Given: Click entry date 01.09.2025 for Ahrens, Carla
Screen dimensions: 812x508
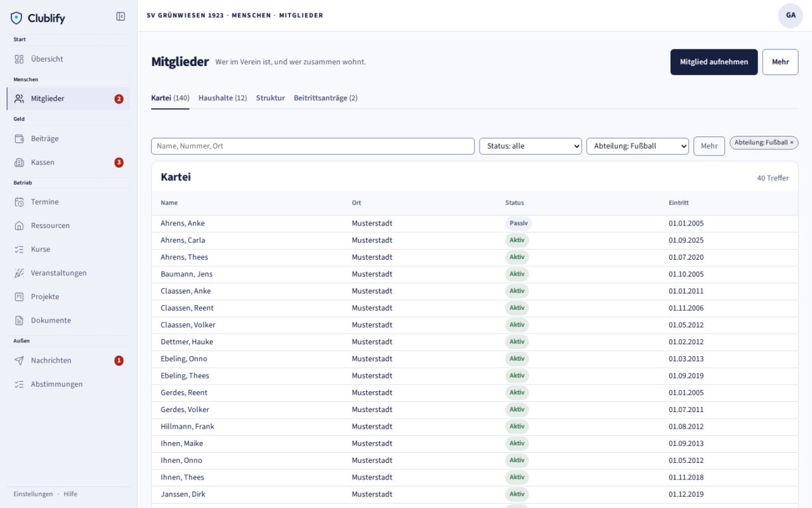Looking at the screenshot, I should (686, 241).
